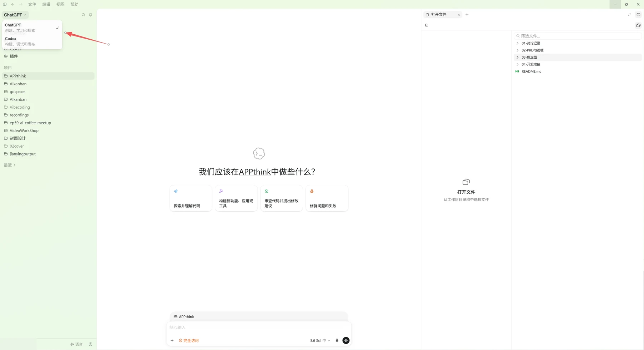Open the 完全访问 permissions selector
Screen dimensions: 644x350
[x=189, y=341]
